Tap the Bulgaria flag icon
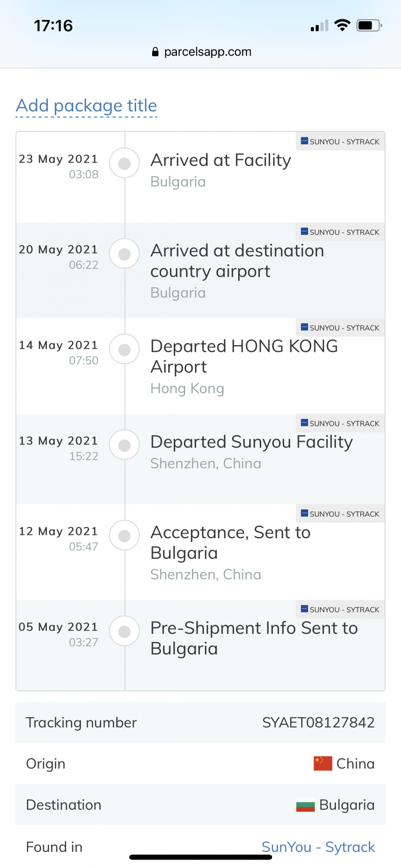401x868 pixels. 305,805
